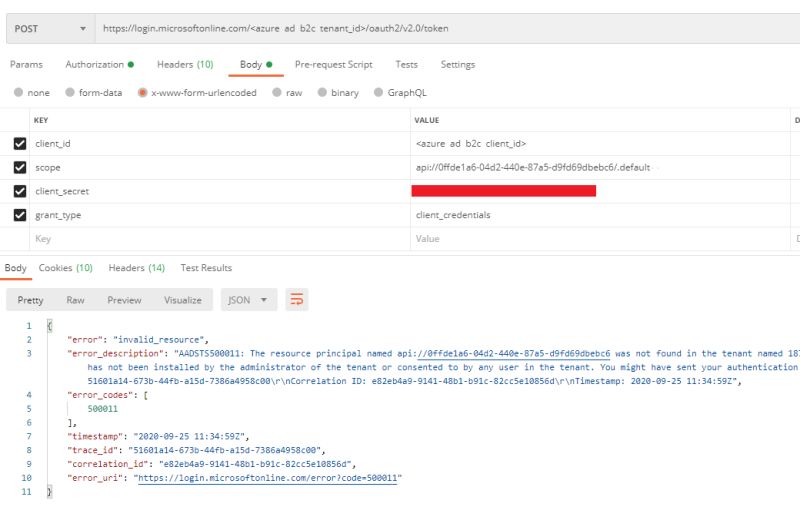Edit the client_id value cell

601,144
